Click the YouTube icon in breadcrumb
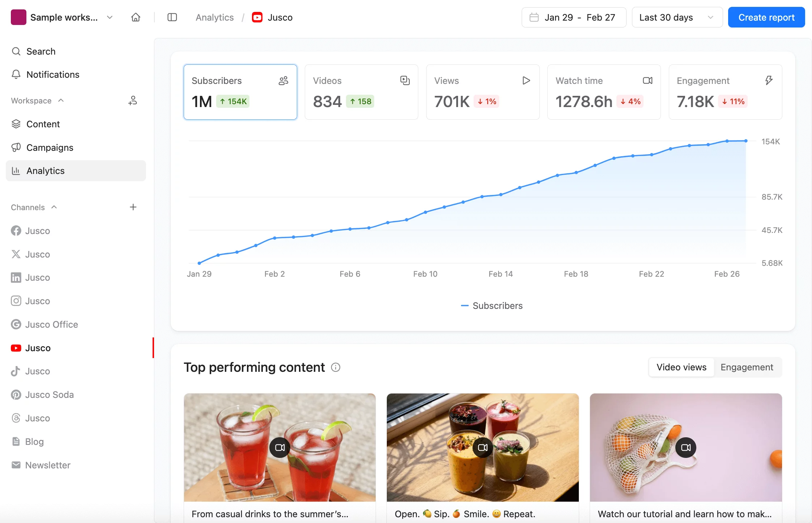Viewport: 812px width, 523px height. tap(257, 17)
